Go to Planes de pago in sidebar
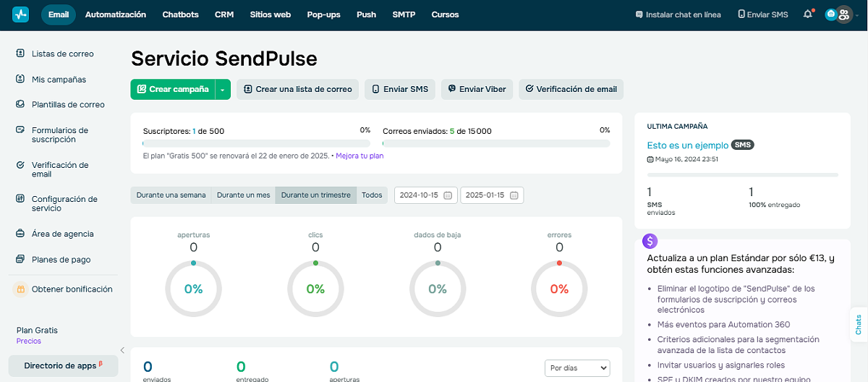The width and height of the screenshot is (868, 382). click(61, 260)
